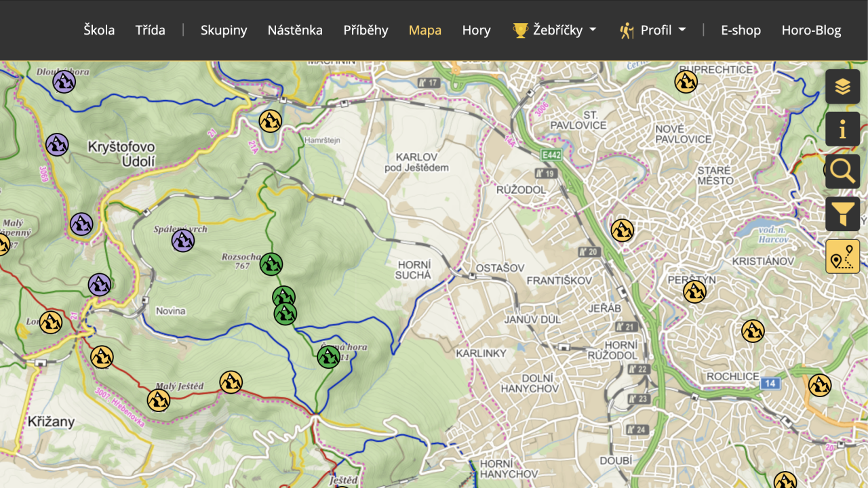Image resolution: width=868 pixels, height=488 pixels.
Task: Select the purple peak marker at Dlouhá hora
Action: click(64, 82)
